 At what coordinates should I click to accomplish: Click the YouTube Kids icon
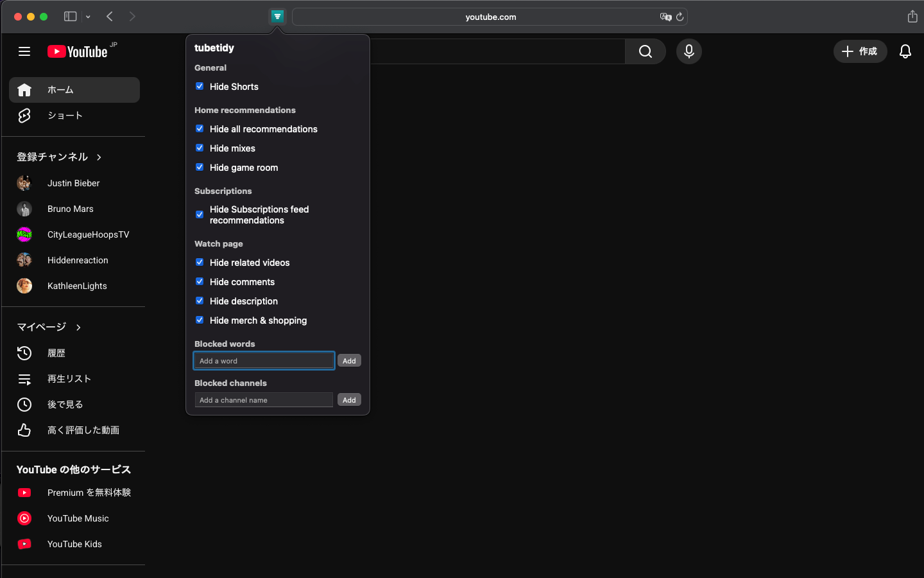click(x=24, y=544)
